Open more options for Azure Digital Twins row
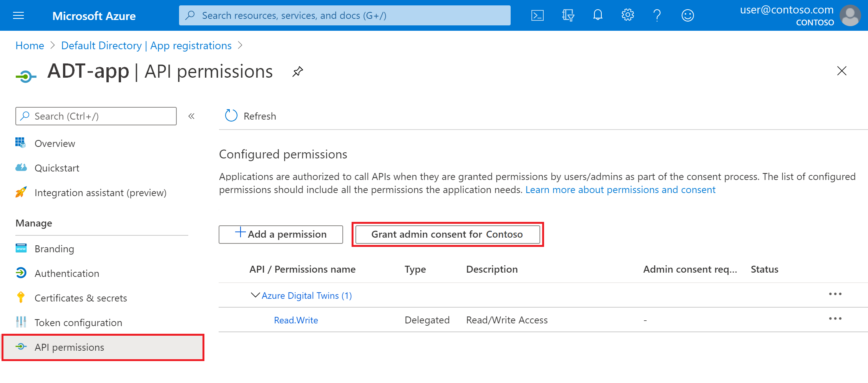Viewport: 868px width, 383px height. tap(835, 294)
